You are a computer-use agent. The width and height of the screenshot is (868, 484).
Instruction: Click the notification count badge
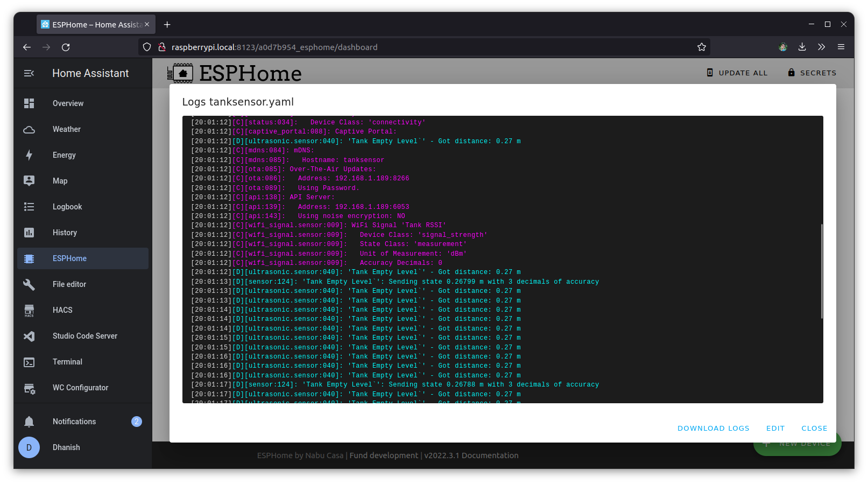(137, 422)
